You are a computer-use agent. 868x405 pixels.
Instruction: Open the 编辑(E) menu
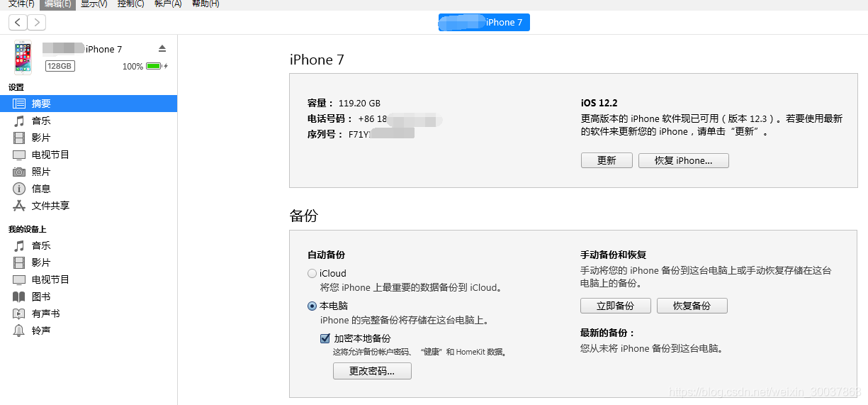[x=57, y=4]
